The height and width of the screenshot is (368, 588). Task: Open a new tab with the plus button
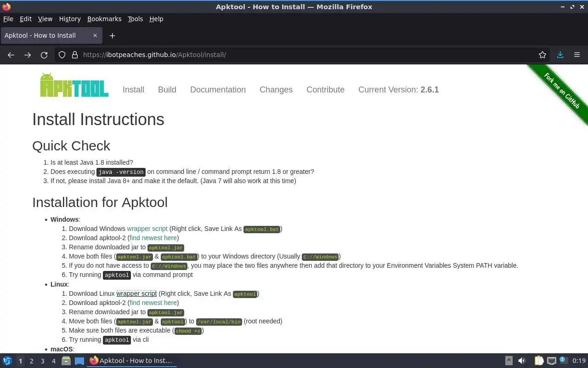pyautogui.click(x=112, y=35)
